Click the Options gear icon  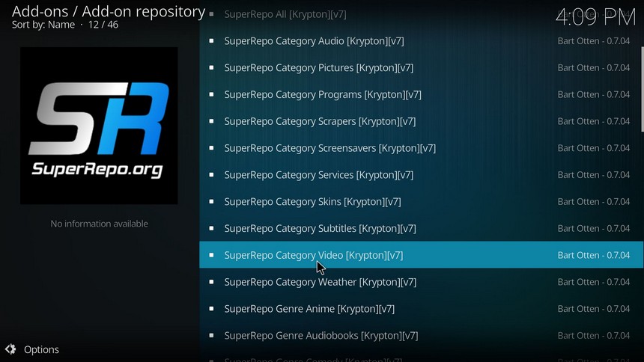[x=10, y=349]
